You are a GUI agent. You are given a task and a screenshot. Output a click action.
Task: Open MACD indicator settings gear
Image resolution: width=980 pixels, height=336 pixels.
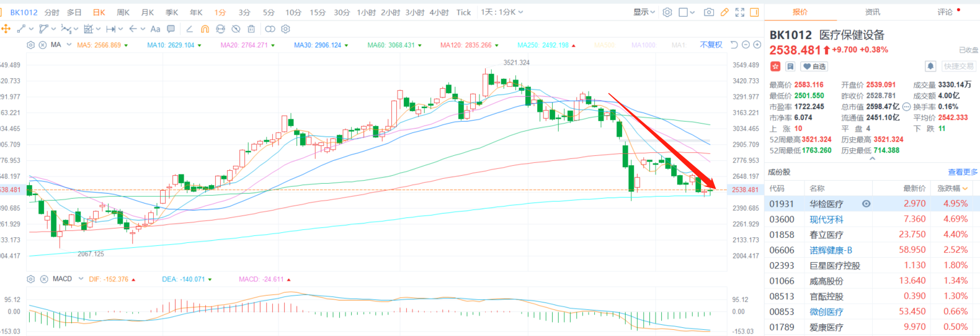[x=31, y=279]
